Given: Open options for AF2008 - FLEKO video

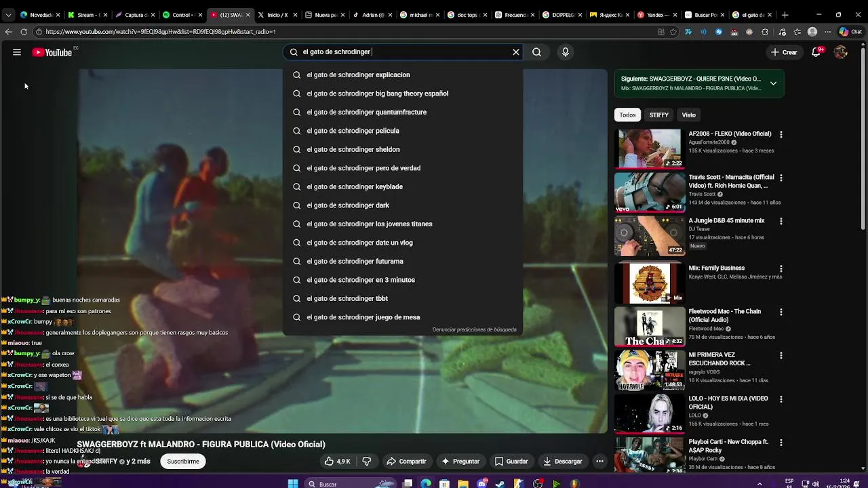Looking at the screenshot, I should pyautogui.click(x=781, y=134).
